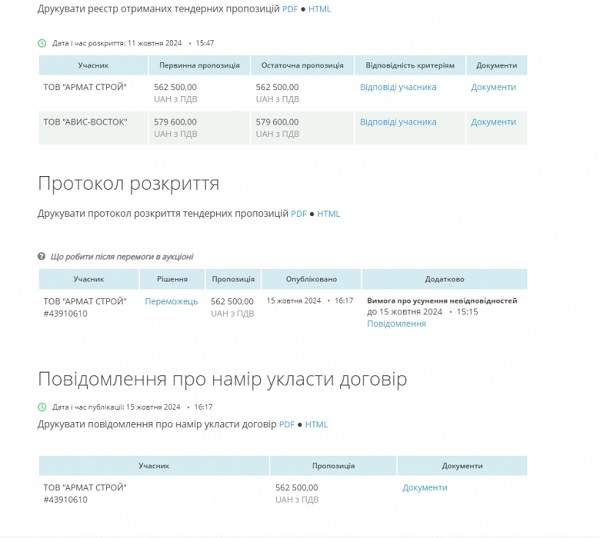
Task: Open Документи link for ТОВ АВИС-ВОСТОК bid
Action: (x=493, y=122)
